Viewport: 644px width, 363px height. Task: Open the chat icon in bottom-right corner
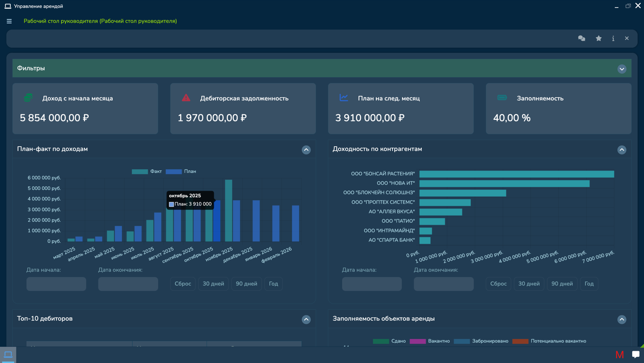click(636, 354)
